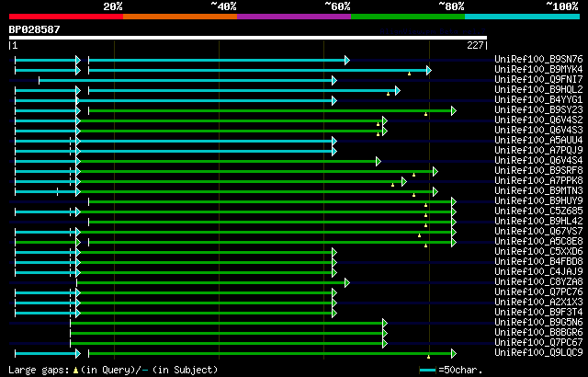Click the UniRef100_A5AUU4 label

click(x=538, y=141)
